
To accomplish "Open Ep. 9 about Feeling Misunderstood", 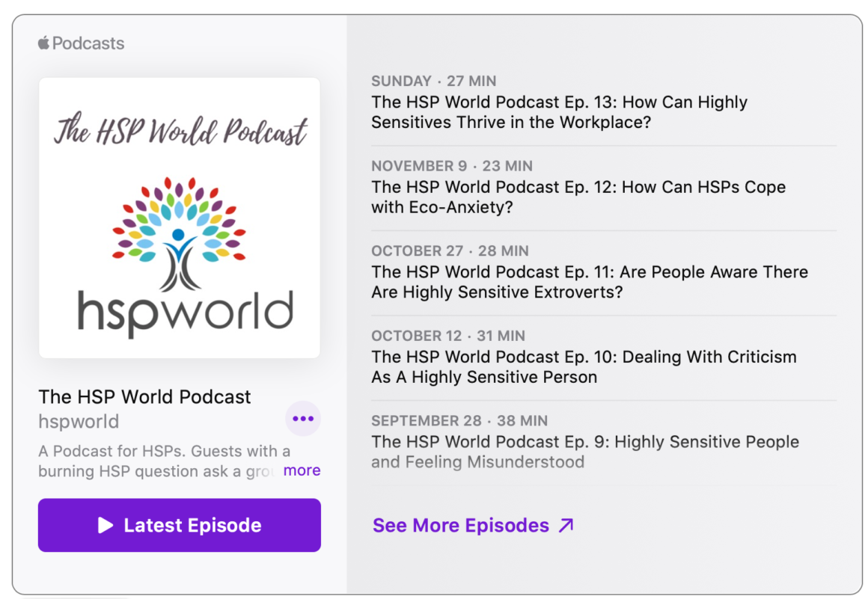I will click(585, 452).
